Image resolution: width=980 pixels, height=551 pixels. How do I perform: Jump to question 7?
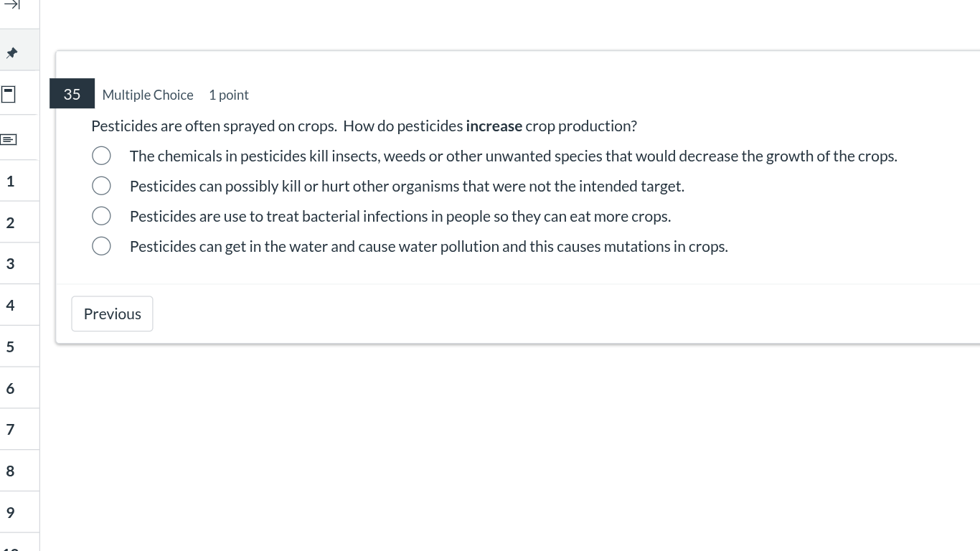[10, 429]
